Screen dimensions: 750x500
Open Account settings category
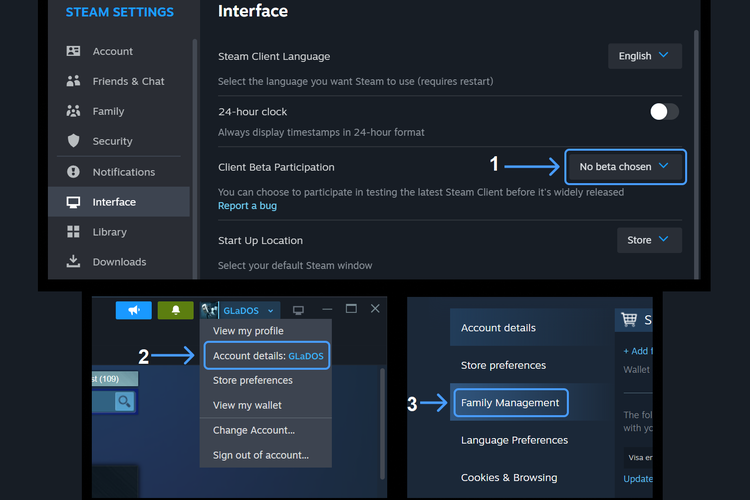point(119,51)
